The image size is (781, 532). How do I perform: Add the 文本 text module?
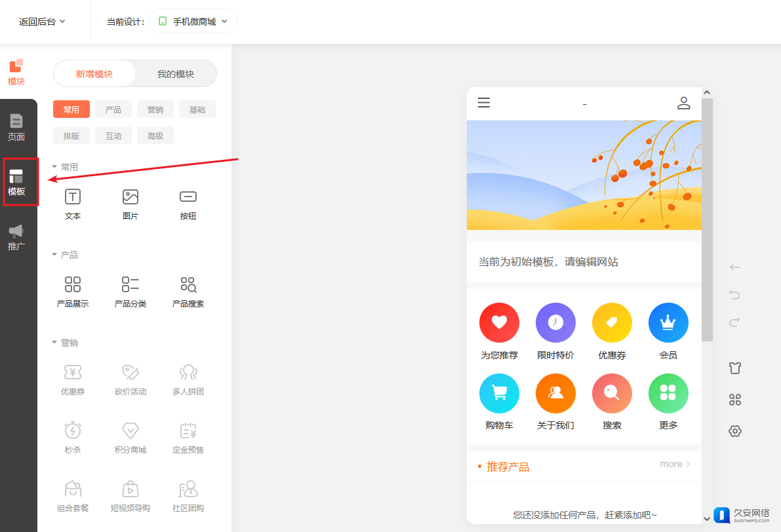coord(73,204)
